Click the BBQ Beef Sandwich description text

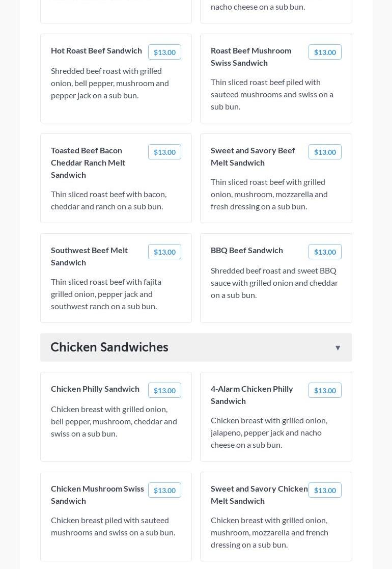click(x=274, y=283)
